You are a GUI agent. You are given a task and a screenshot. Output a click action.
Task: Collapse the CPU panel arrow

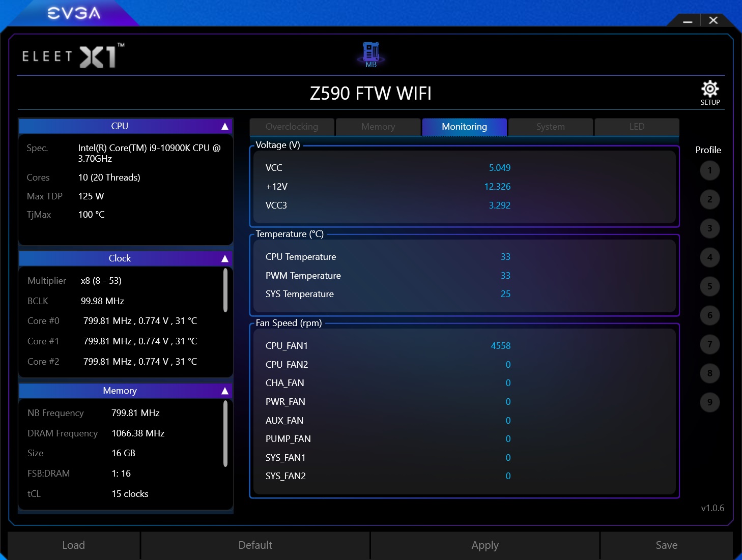coord(224,126)
